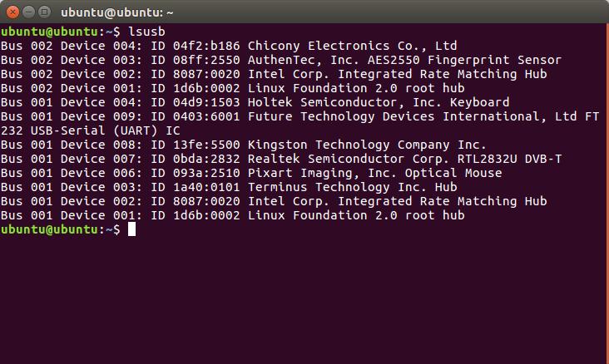The height and width of the screenshot is (364, 609).
Task: Click the 'lsusb' command text
Action: pos(146,32)
